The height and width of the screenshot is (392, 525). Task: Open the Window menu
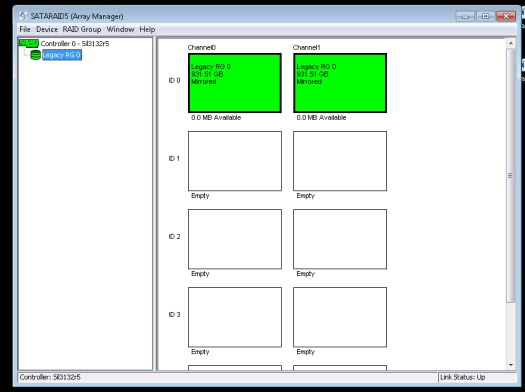(x=120, y=29)
